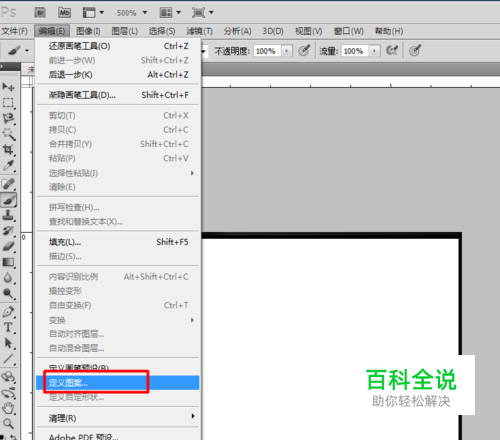Screen dimensions: 500x440
Task: Select the Line tool
Action: [8, 359]
